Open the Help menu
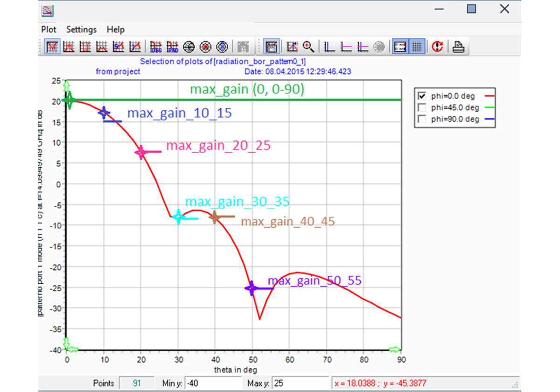 [x=116, y=29]
